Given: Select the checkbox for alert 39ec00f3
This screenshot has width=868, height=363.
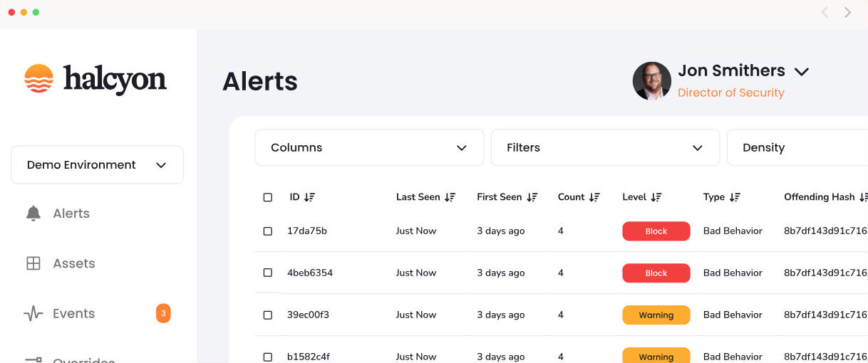Looking at the screenshot, I should click(268, 315).
